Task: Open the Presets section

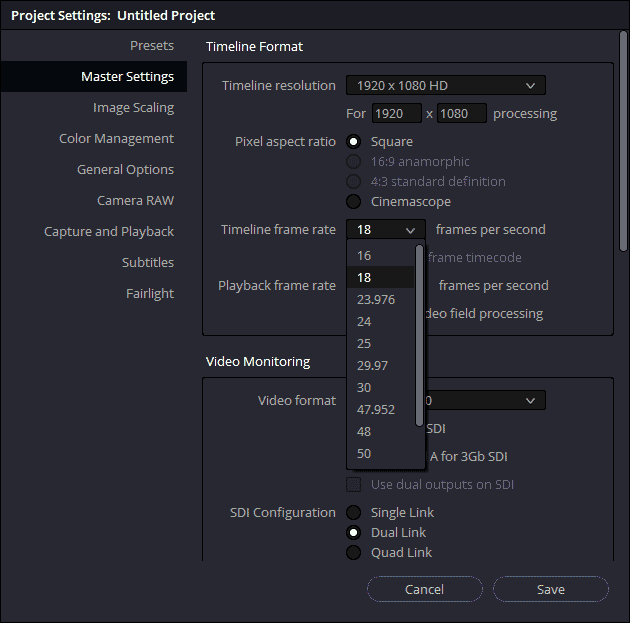Action: [x=152, y=45]
